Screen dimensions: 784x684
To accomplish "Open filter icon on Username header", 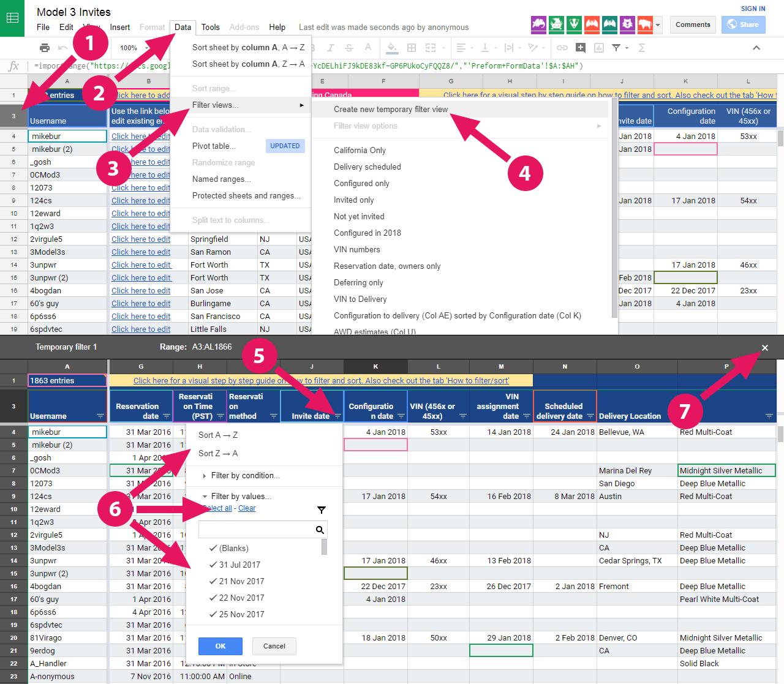I will pos(100,416).
